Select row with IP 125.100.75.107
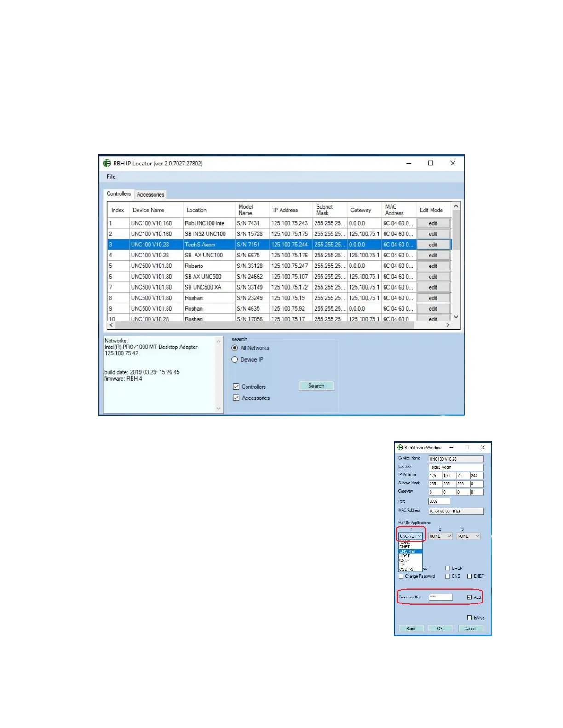The height and width of the screenshot is (728, 563). pos(279,277)
